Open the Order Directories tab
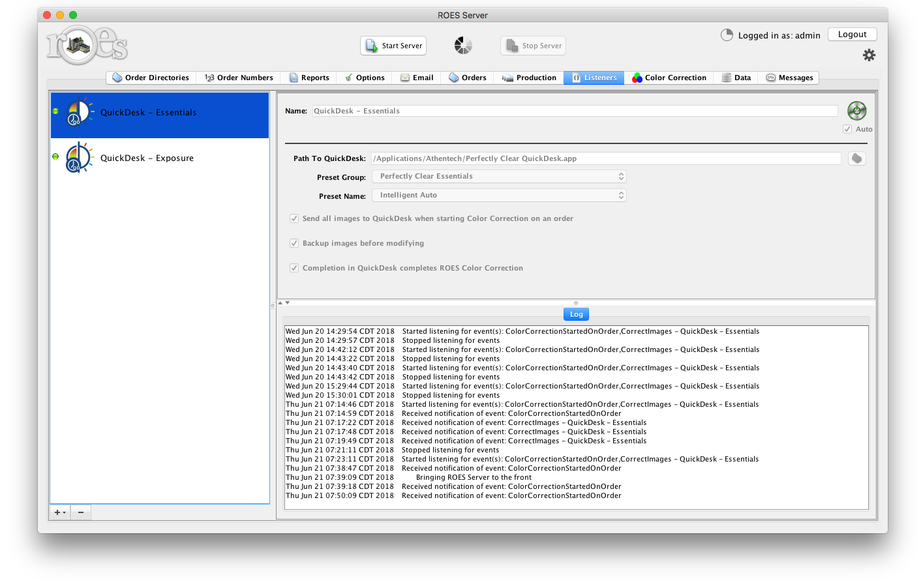The width and height of the screenshot is (921, 588). [151, 78]
